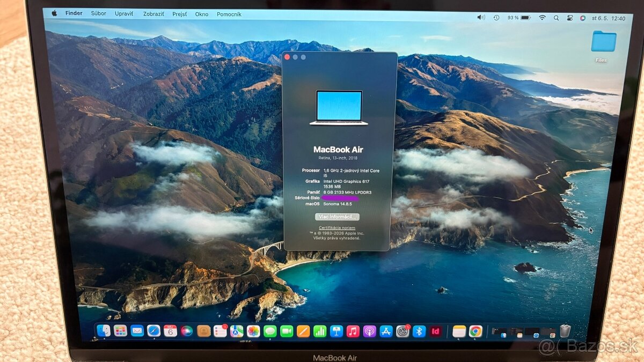Viewport: 644px width, 362px height.
Task: Open the Zobraziť menu
Action: click(153, 13)
